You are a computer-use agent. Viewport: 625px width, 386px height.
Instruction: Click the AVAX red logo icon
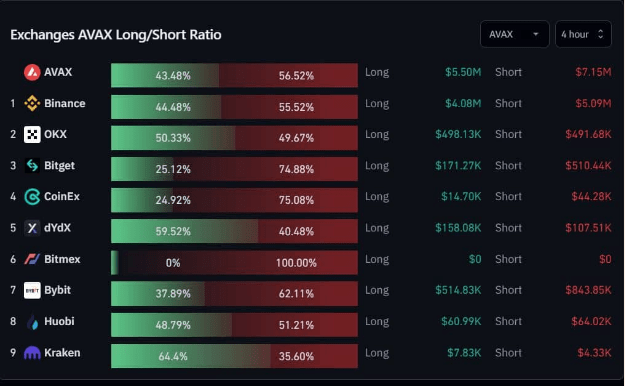click(x=32, y=73)
